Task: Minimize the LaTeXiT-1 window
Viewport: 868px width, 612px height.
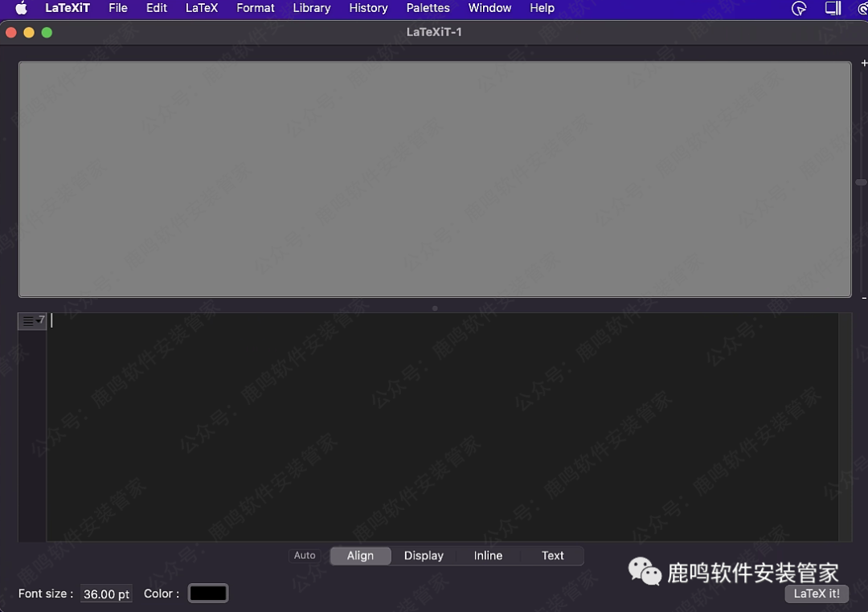Action: point(29,33)
